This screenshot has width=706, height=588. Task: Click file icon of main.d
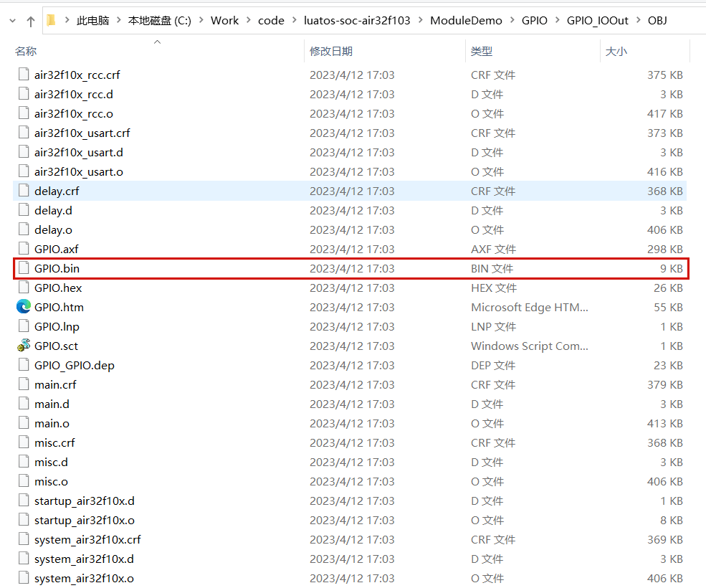coord(24,404)
